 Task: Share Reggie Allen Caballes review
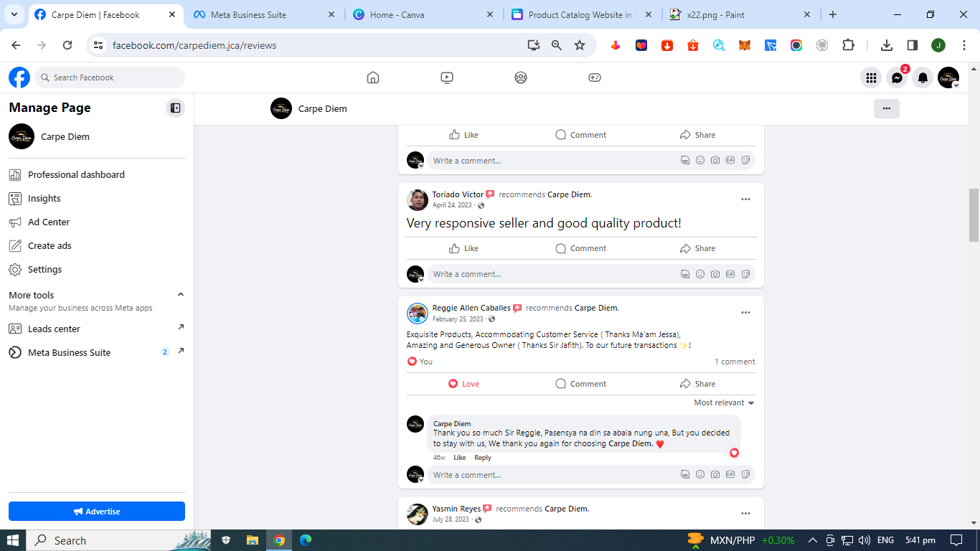coord(697,384)
